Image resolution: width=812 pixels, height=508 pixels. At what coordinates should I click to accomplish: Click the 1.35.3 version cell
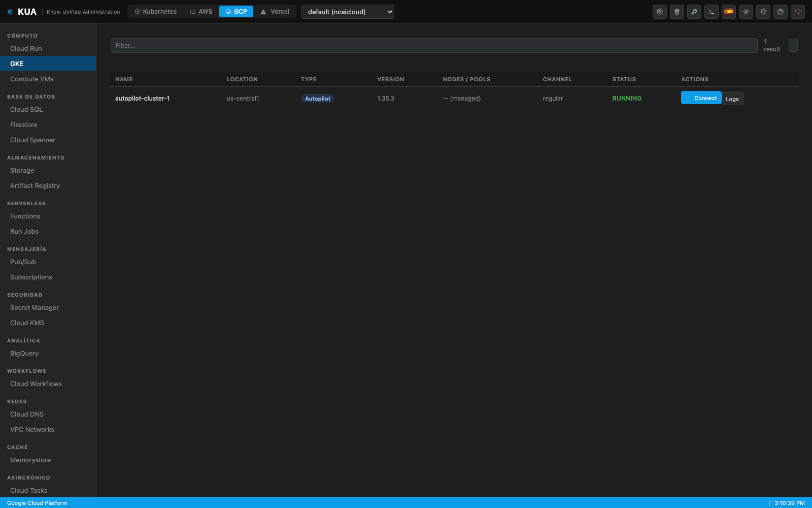(x=386, y=99)
